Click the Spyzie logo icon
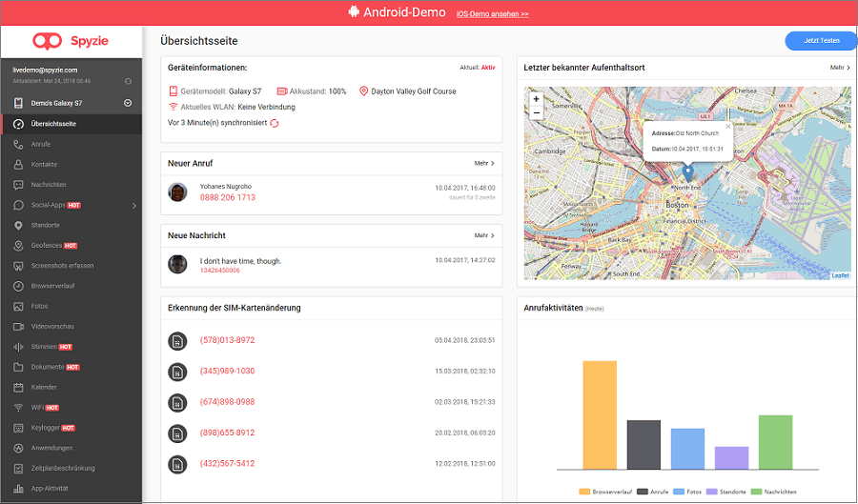The width and height of the screenshot is (858, 504). click(47, 41)
